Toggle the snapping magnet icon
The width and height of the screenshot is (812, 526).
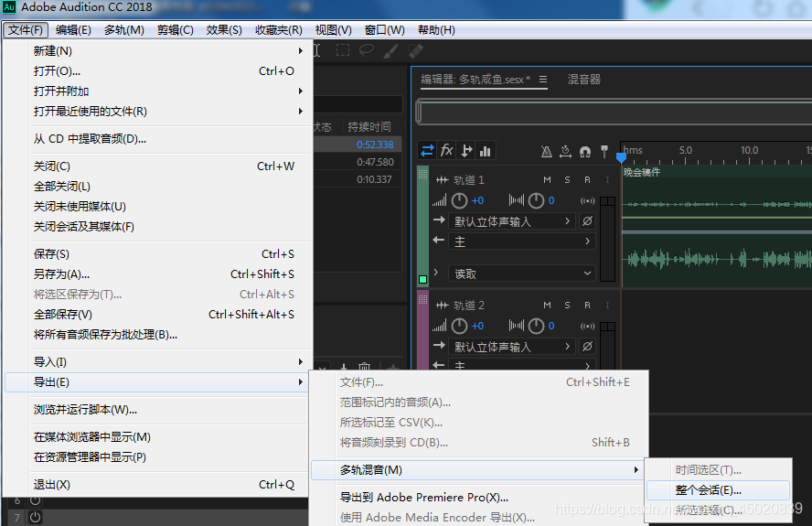[x=585, y=151]
